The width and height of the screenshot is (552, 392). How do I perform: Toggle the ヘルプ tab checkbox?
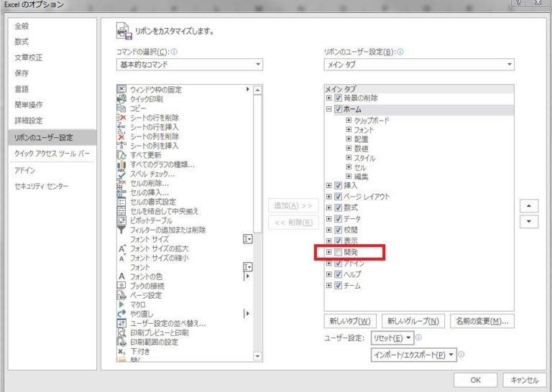click(338, 274)
